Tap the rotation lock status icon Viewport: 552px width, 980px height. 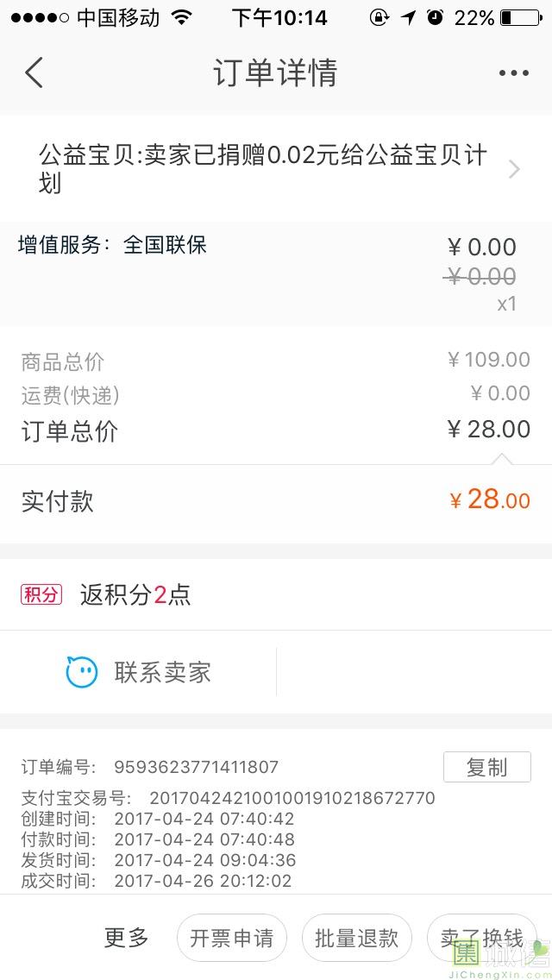click(379, 17)
